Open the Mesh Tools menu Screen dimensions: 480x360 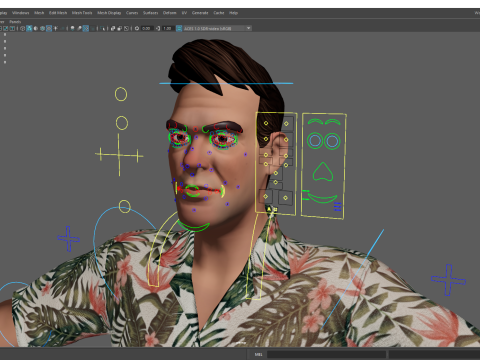point(82,13)
